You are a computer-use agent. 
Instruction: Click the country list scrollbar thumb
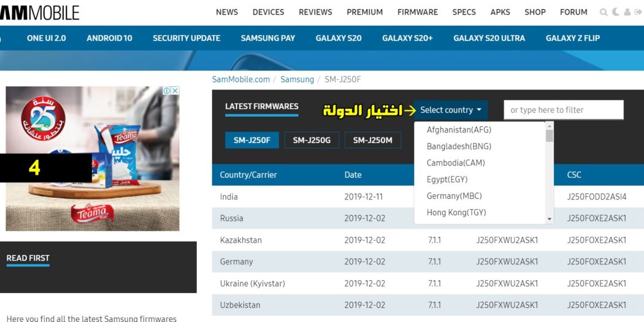tap(550, 136)
